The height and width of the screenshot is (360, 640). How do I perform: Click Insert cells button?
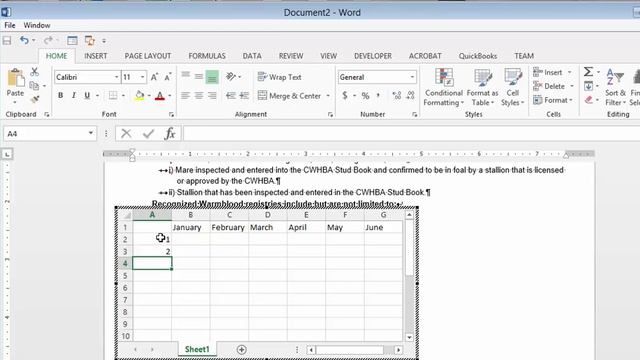548,72
